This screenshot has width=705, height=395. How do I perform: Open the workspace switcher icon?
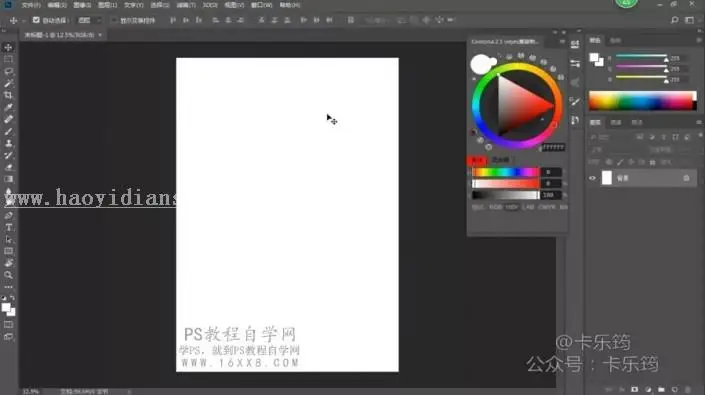pos(689,20)
